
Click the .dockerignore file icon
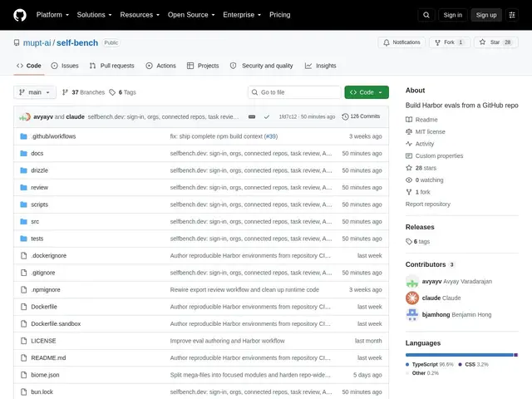coord(23,255)
